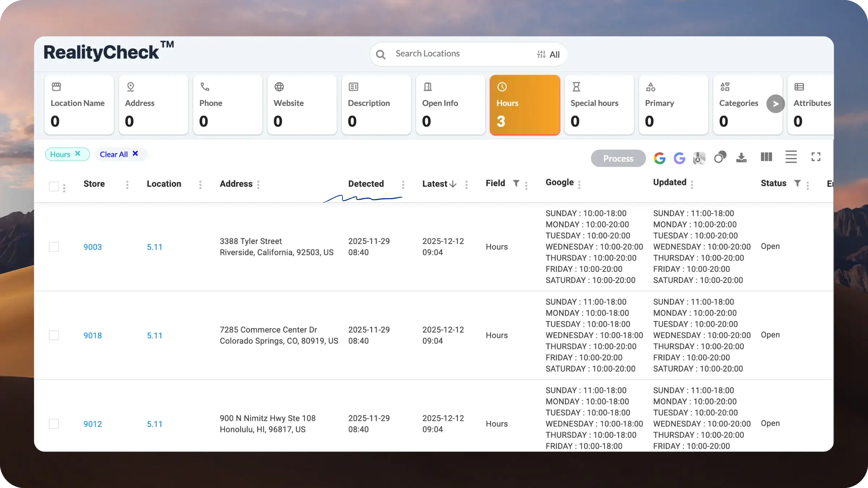Viewport: 868px width, 488px height.
Task: Check the checkbox for store 9018
Action: click(x=54, y=335)
